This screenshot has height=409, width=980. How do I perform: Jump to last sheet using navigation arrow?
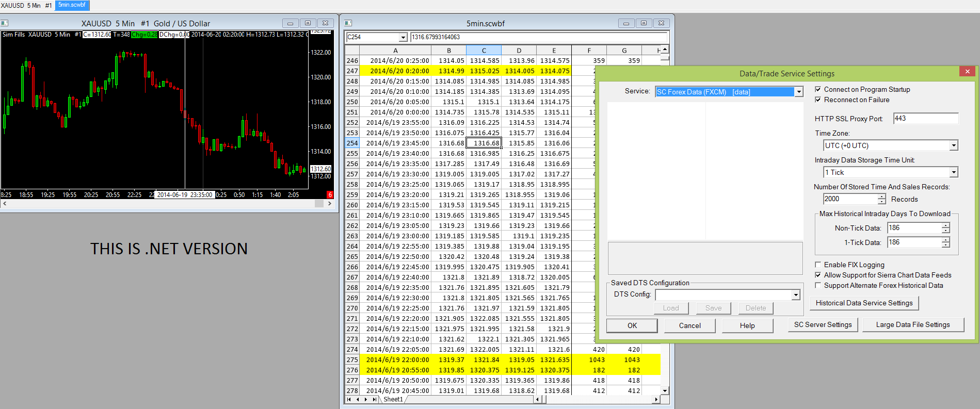(374, 400)
